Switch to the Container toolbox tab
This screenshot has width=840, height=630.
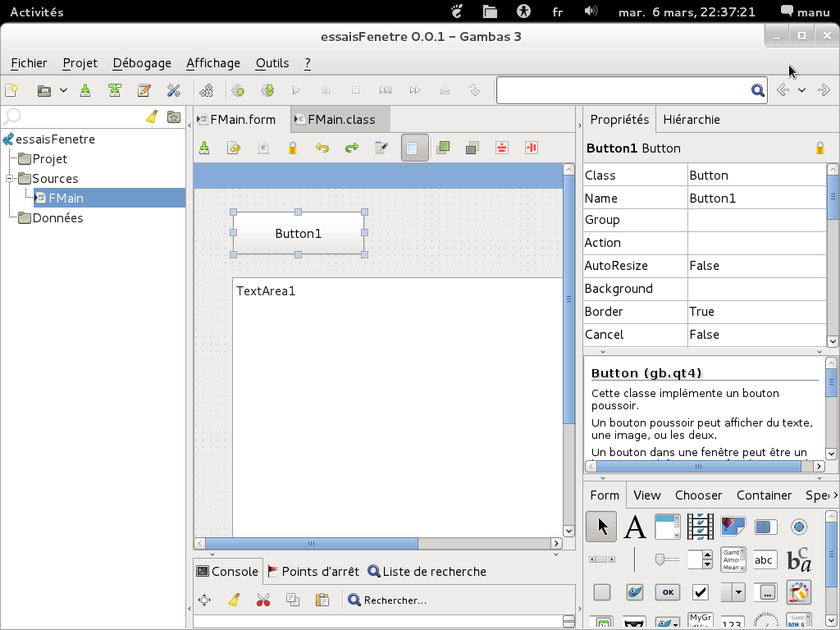pyautogui.click(x=764, y=495)
